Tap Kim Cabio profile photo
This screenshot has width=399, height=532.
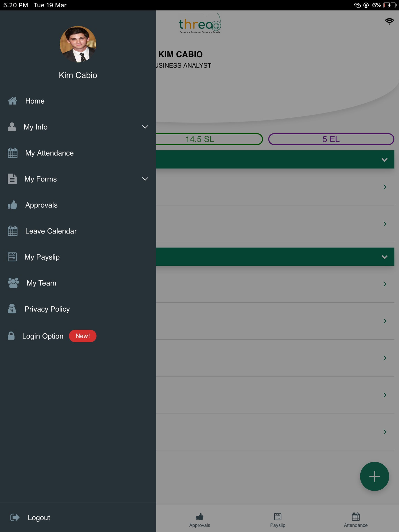[x=78, y=44]
